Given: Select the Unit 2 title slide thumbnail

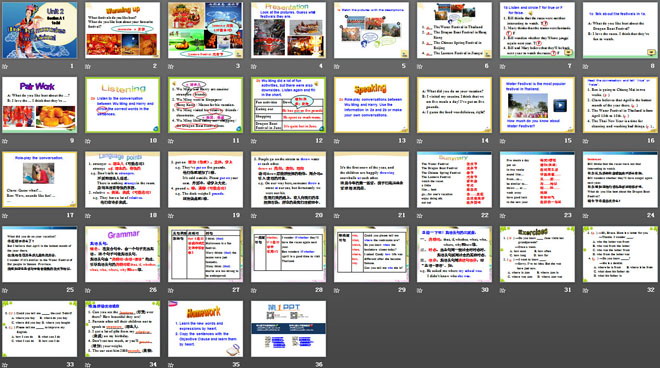Looking at the screenshot, I should pyautogui.click(x=40, y=30).
